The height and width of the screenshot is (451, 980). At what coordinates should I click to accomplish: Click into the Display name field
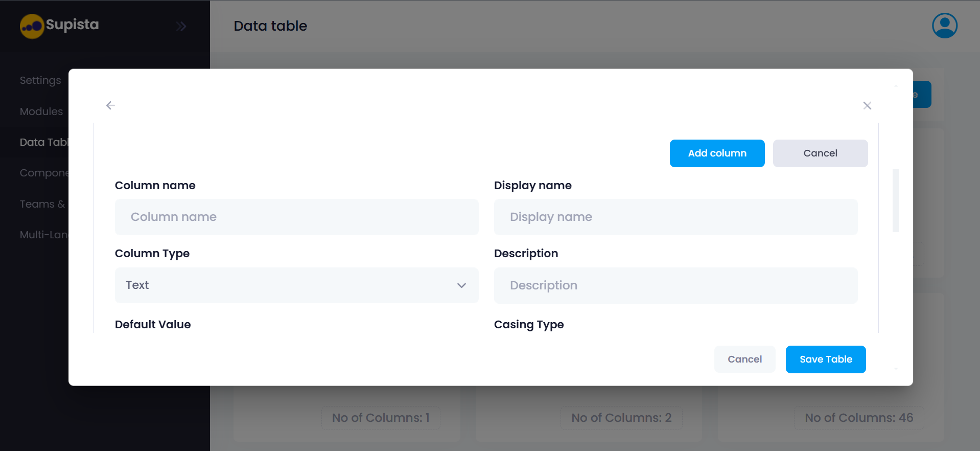(675, 217)
